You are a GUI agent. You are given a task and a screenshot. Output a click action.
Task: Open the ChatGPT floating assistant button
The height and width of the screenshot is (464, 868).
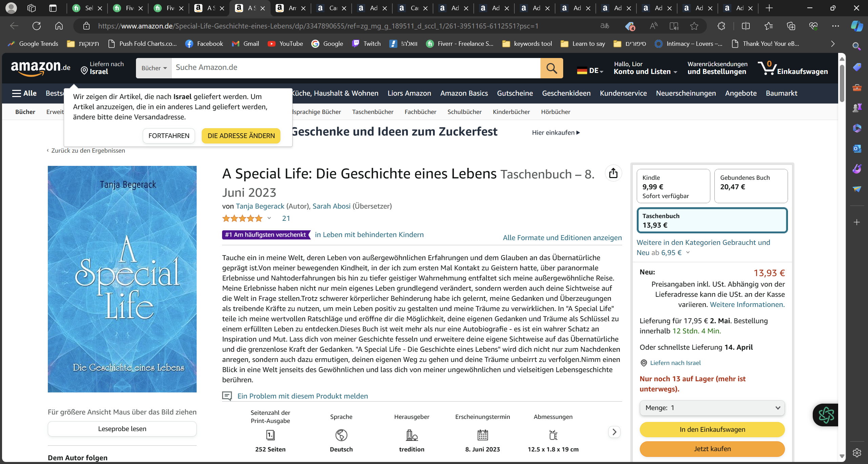pyautogui.click(x=826, y=415)
